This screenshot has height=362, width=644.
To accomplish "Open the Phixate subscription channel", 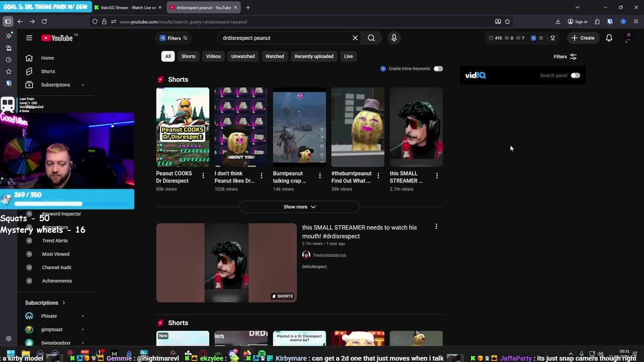I will [x=49, y=316].
